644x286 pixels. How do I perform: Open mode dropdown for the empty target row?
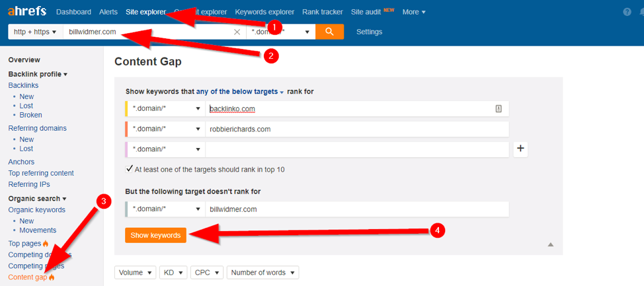click(167, 149)
